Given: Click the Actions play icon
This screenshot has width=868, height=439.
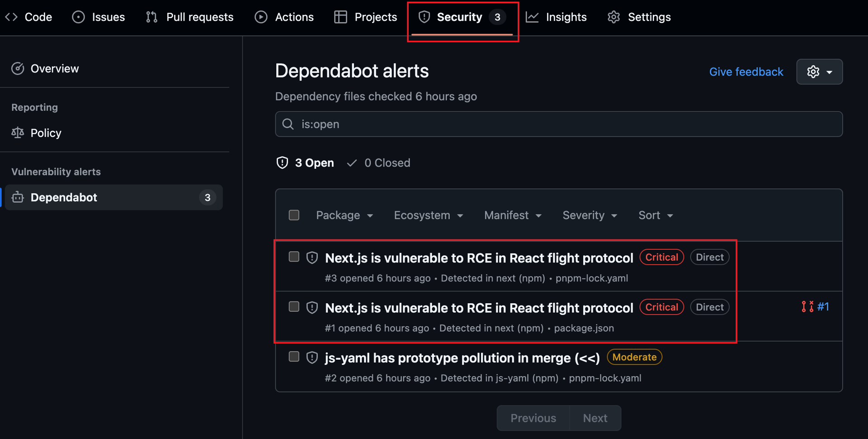Looking at the screenshot, I should pos(261,17).
